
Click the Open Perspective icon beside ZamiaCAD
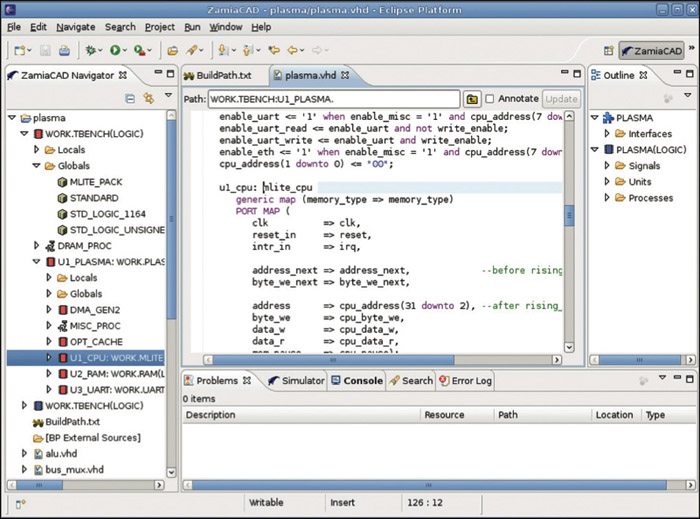608,50
